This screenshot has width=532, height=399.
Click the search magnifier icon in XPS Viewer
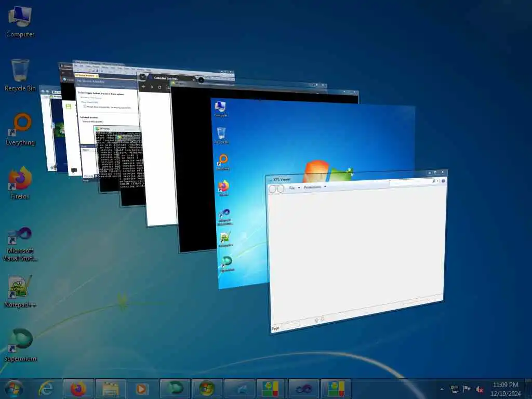click(434, 181)
